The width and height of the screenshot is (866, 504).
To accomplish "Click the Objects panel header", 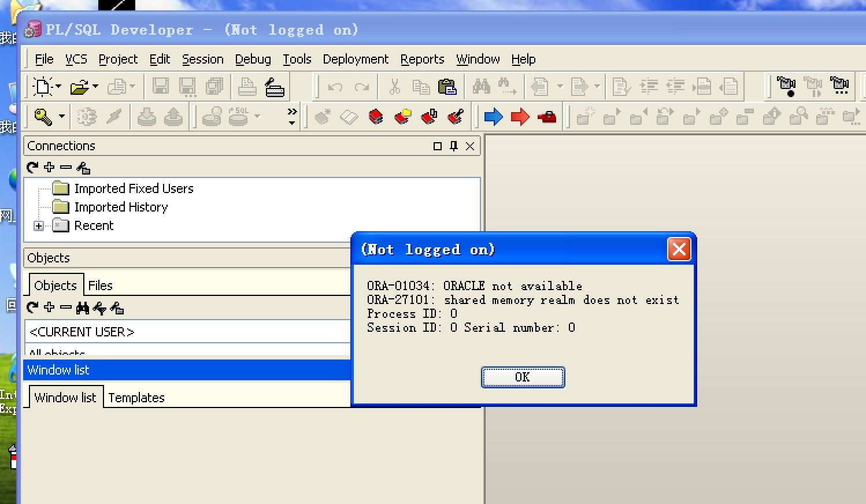I will coord(187,258).
